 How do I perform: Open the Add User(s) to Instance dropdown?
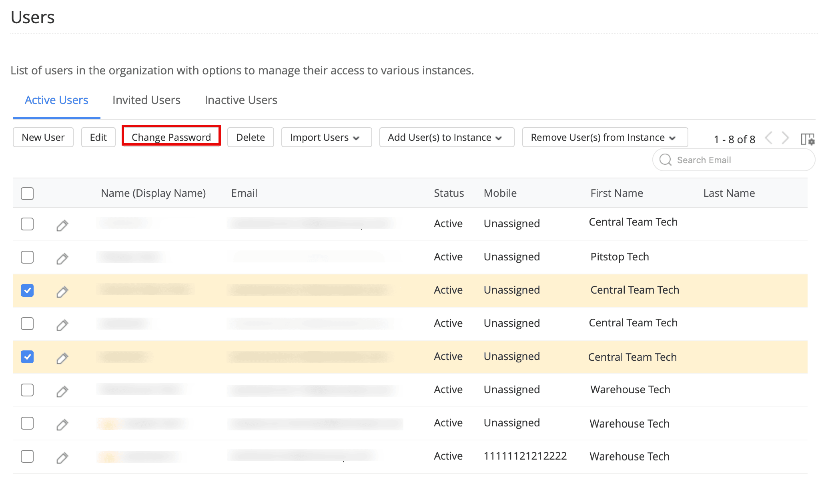coord(446,138)
